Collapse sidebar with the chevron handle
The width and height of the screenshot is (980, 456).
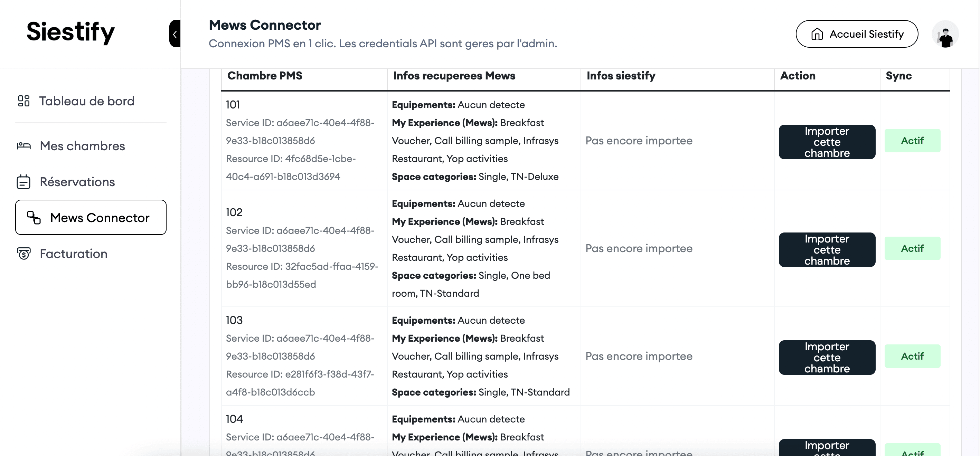tap(175, 34)
